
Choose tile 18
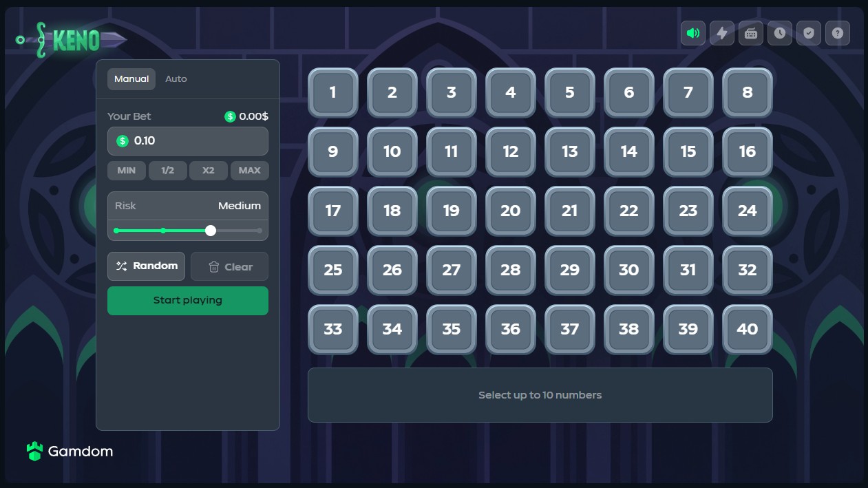pyautogui.click(x=392, y=211)
